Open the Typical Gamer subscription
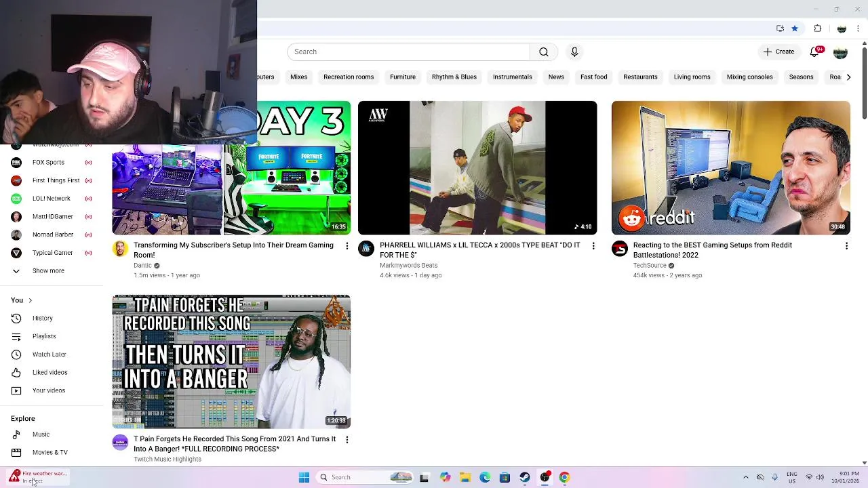This screenshot has width=868, height=488. click(x=52, y=253)
